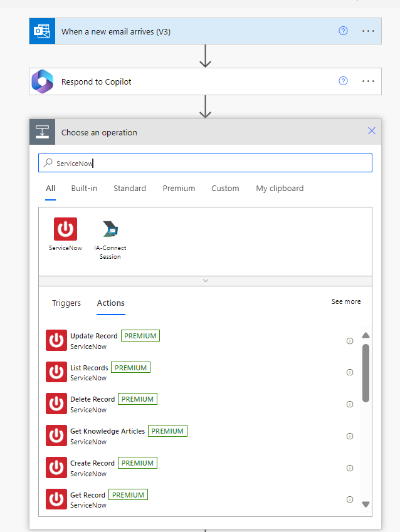Click PREMIUM badge beside Get Knowledge Articles

[167, 431]
